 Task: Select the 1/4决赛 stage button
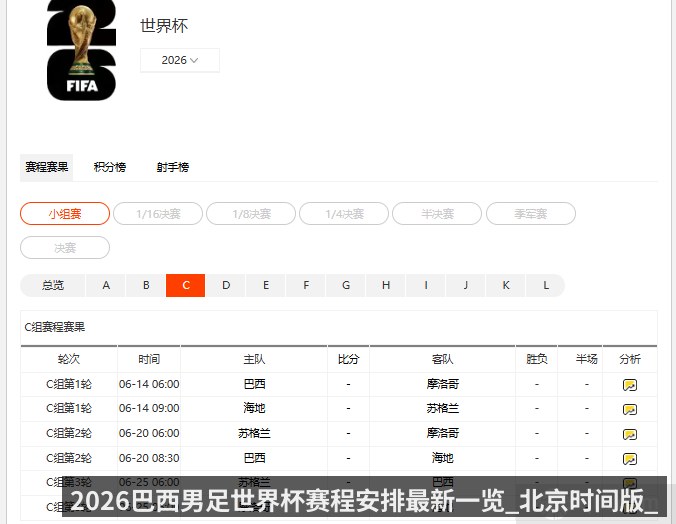pyautogui.click(x=344, y=213)
